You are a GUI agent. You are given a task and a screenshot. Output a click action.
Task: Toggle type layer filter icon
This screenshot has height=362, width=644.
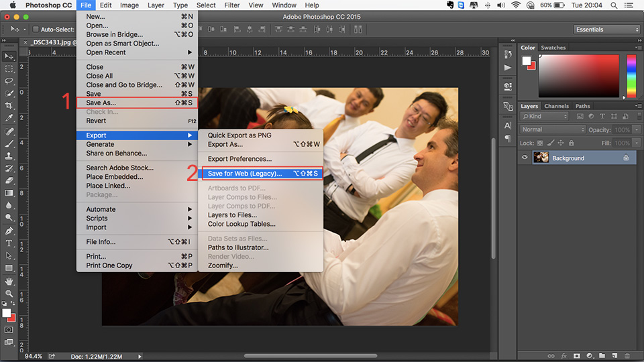pyautogui.click(x=602, y=117)
